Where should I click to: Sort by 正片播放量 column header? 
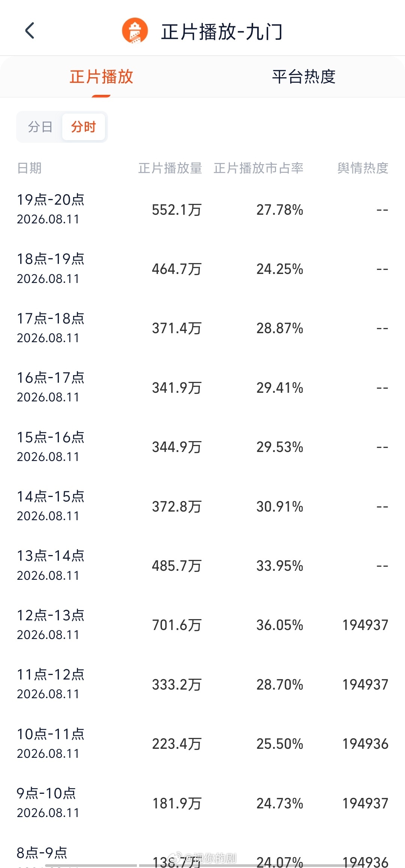tap(170, 168)
